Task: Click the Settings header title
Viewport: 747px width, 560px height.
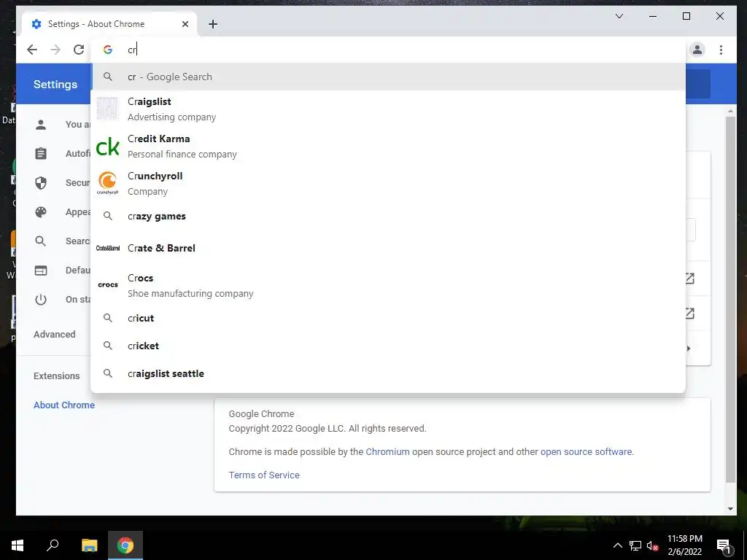Action: pos(55,85)
